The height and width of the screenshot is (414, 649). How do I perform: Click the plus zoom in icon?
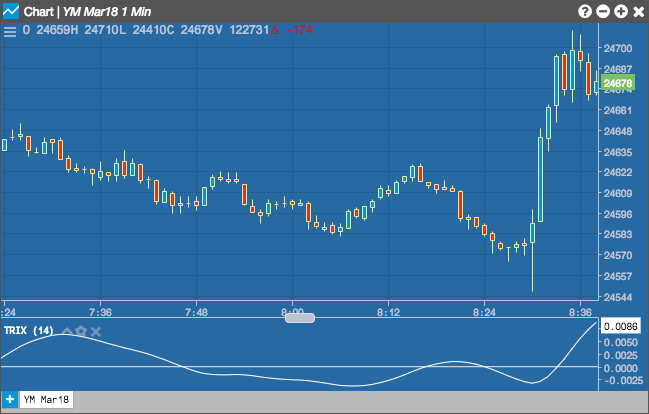[621, 12]
